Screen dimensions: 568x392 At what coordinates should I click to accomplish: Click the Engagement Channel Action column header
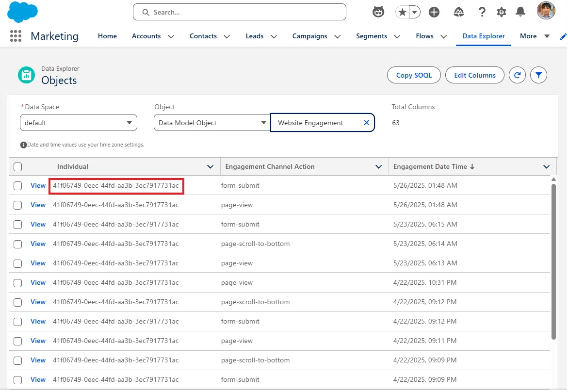(270, 167)
